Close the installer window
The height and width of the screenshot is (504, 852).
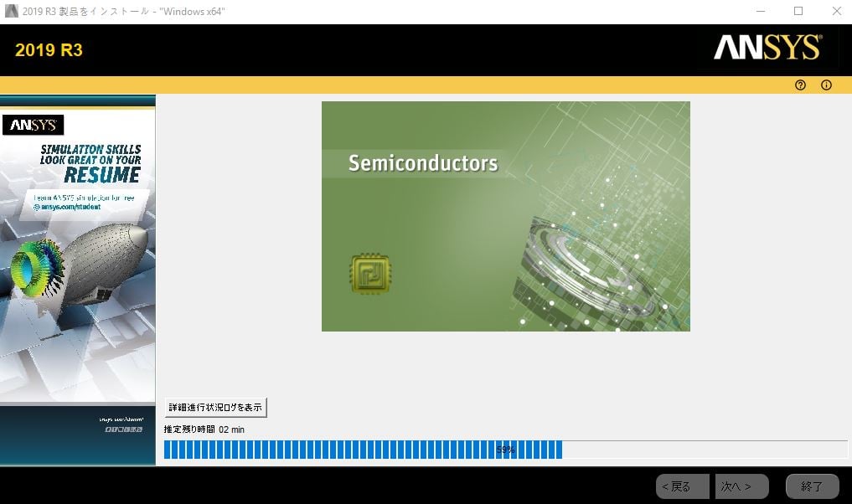point(837,11)
